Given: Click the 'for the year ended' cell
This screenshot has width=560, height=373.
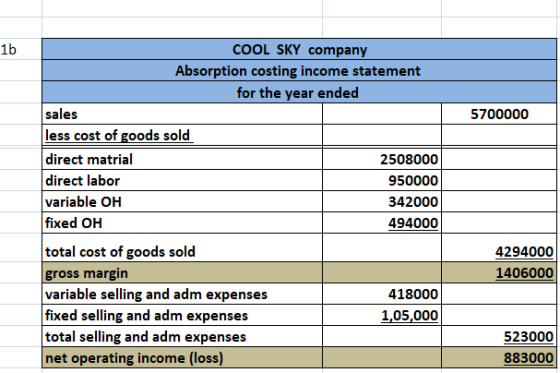Looking at the screenshot, I should (299, 92).
